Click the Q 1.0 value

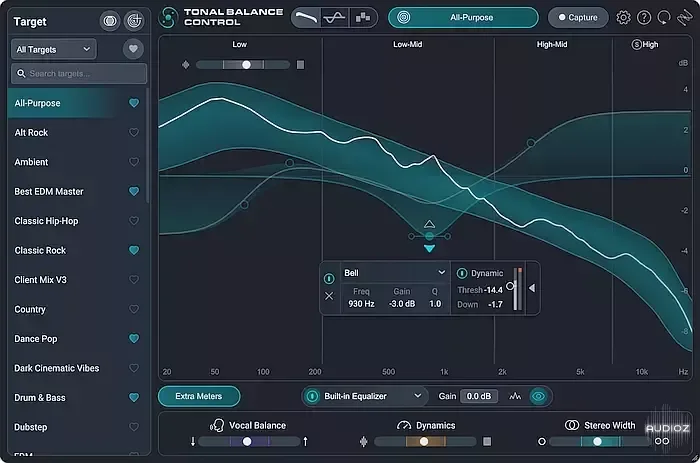(x=435, y=304)
